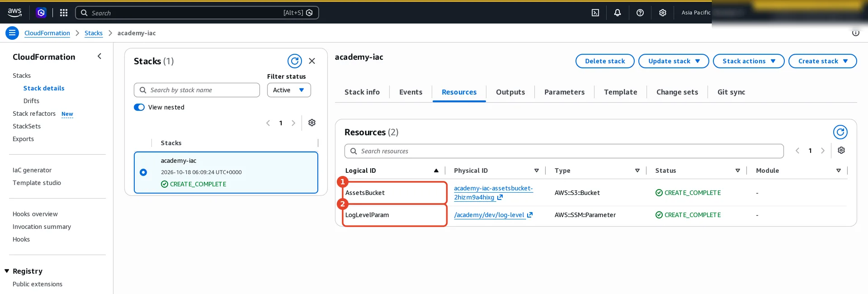
Task: Open the Filter status Active dropdown
Action: click(x=289, y=90)
